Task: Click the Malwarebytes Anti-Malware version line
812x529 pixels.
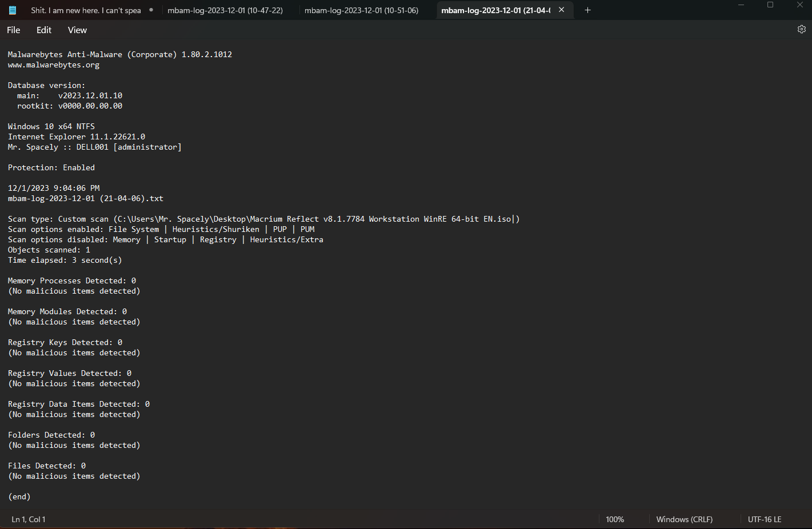Action: (120, 55)
